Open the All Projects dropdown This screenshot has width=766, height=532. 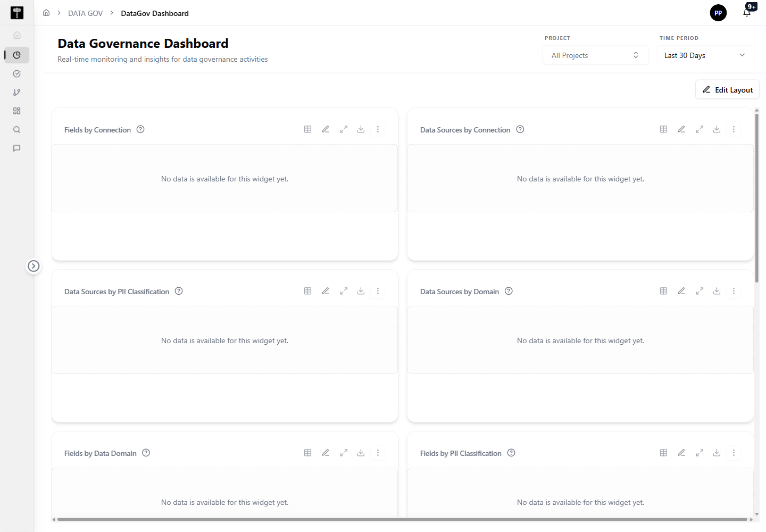596,55
